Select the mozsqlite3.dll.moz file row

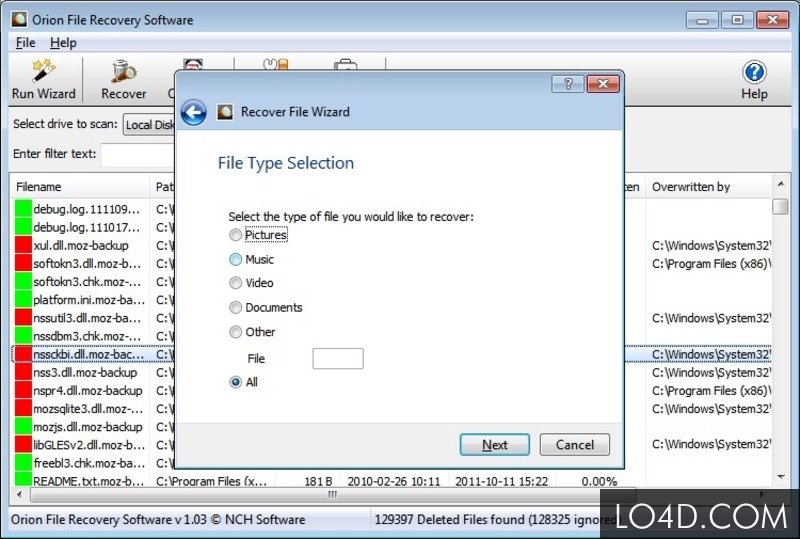pyautogui.click(x=92, y=409)
